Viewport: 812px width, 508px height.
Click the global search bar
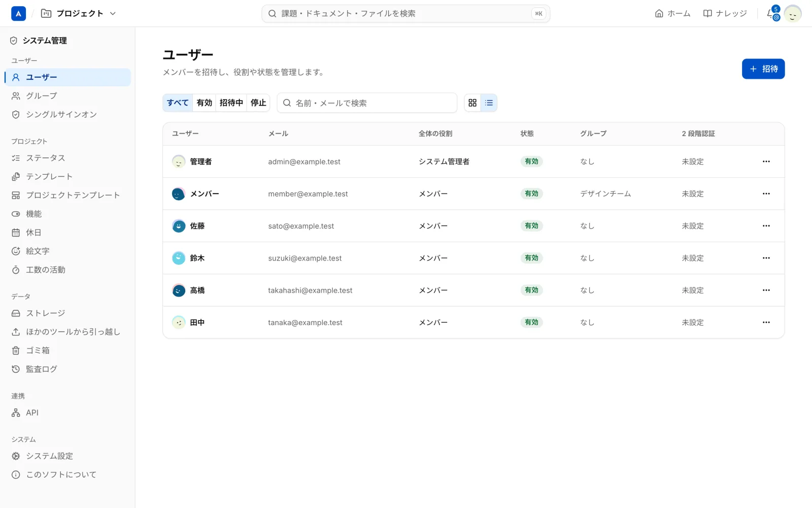[406, 14]
